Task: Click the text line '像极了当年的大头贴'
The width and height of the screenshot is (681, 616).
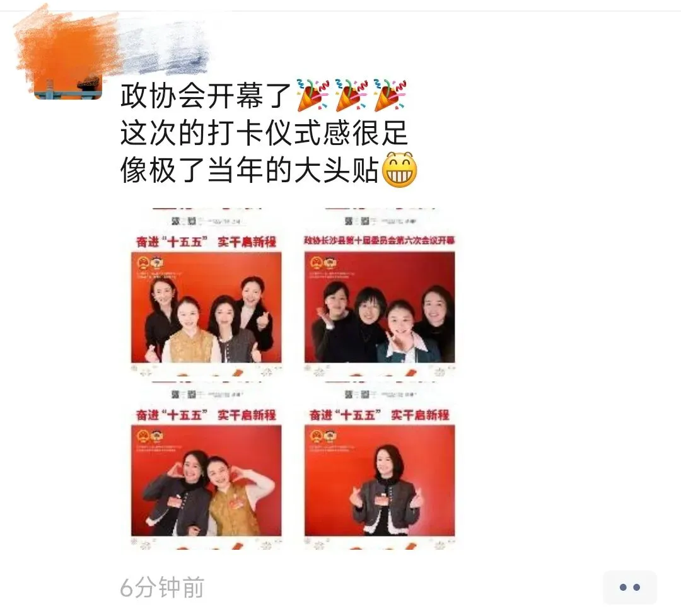Action: point(250,170)
